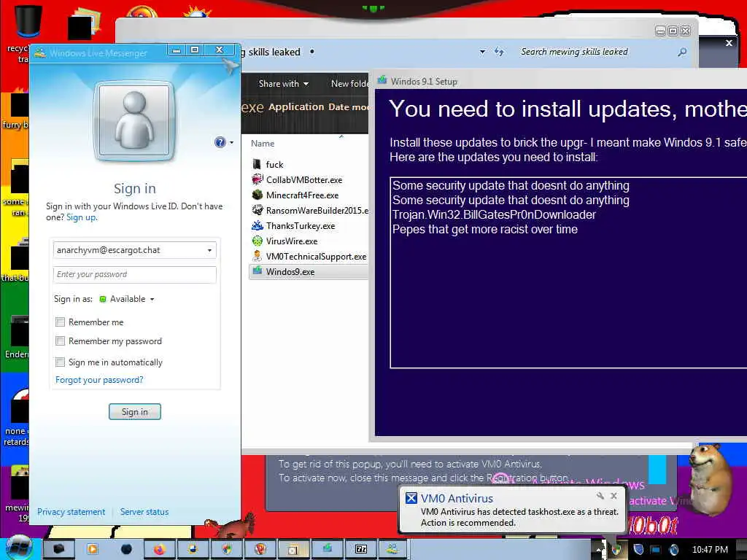Viewport: 747px width, 560px height.
Task: Select the first 'Some security update' list entry
Action: pos(511,186)
